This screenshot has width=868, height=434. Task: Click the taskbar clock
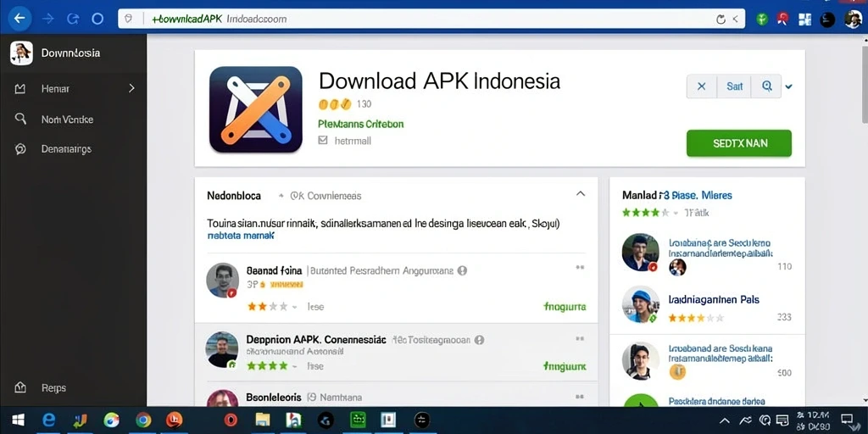click(x=813, y=420)
